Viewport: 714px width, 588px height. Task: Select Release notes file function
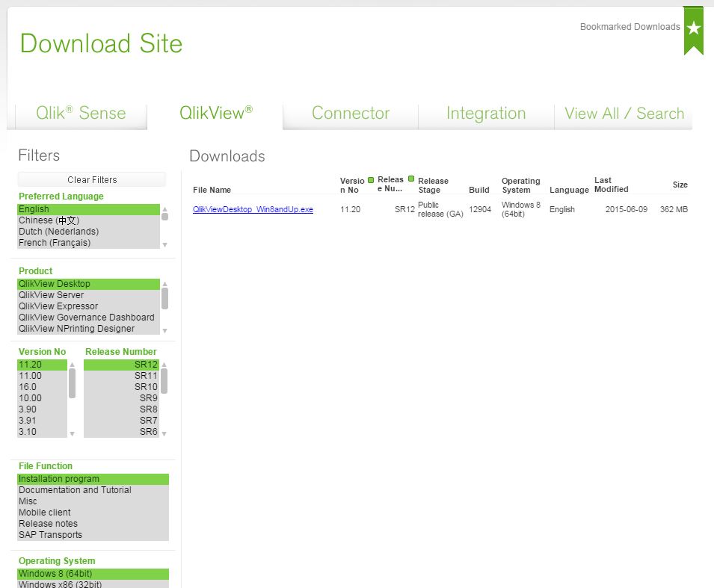tap(93, 524)
